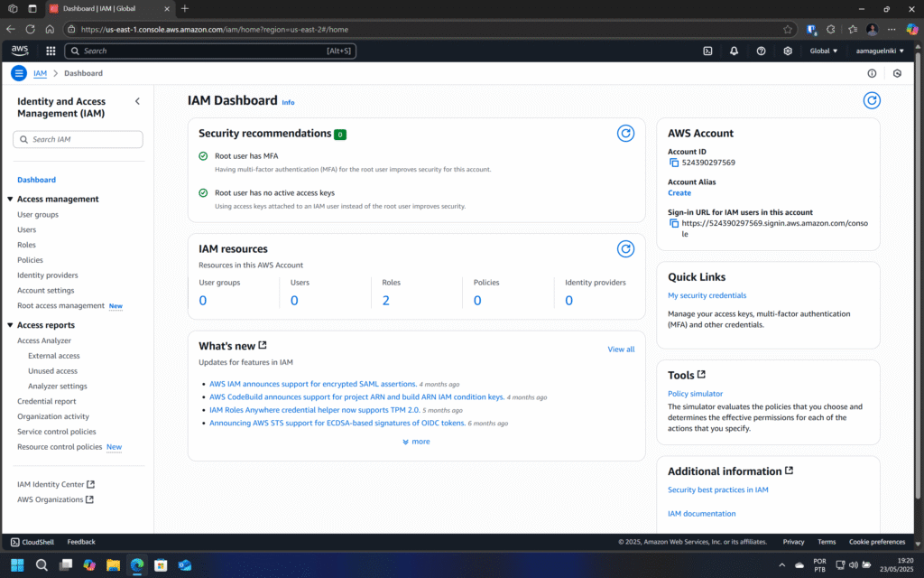The height and width of the screenshot is (578, 924).
Task: Open the IAM documentation link
Action: [701, 514]
